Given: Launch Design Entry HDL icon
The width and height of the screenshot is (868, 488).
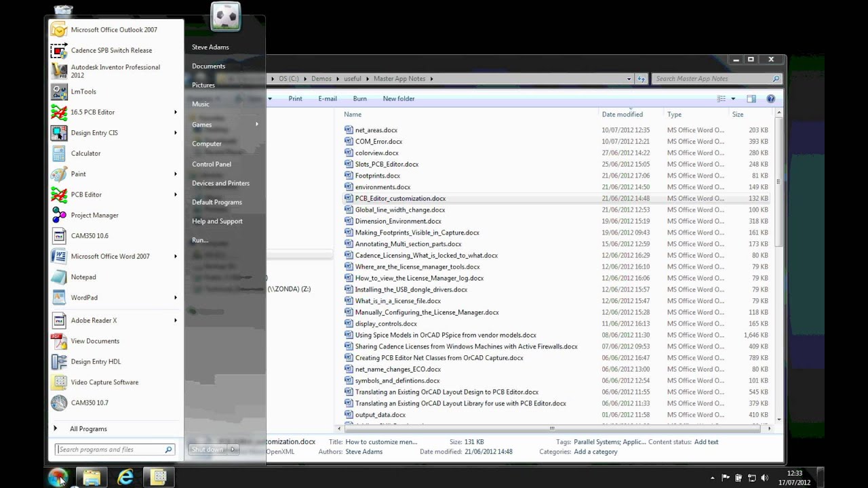Looking at the screenshot, I should tap(60, 361).
